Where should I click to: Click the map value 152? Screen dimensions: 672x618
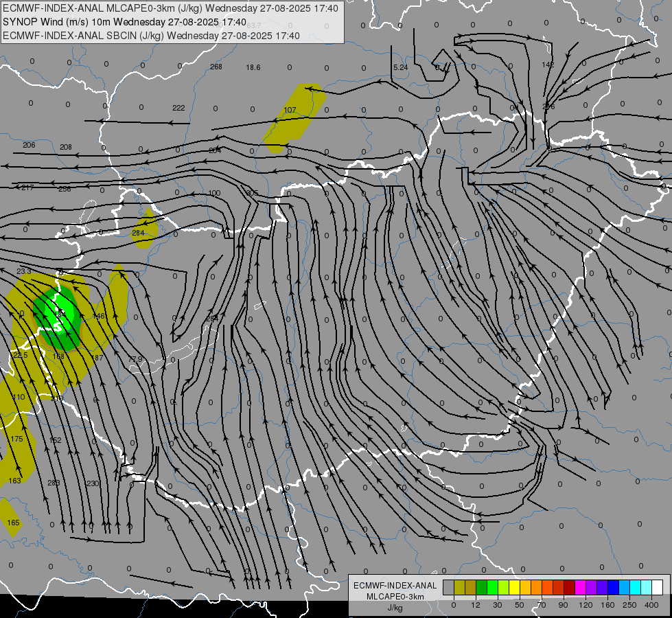coord(56,440)
